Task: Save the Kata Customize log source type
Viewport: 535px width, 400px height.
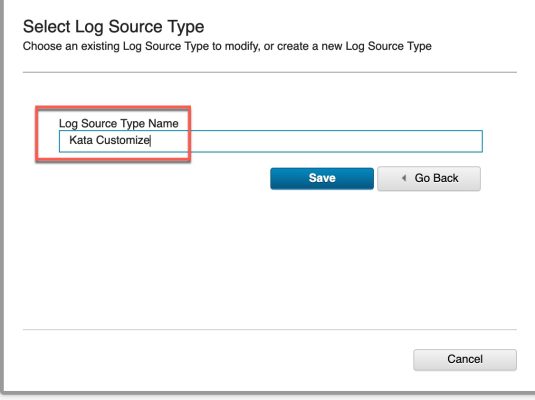Action: [322, 178]
